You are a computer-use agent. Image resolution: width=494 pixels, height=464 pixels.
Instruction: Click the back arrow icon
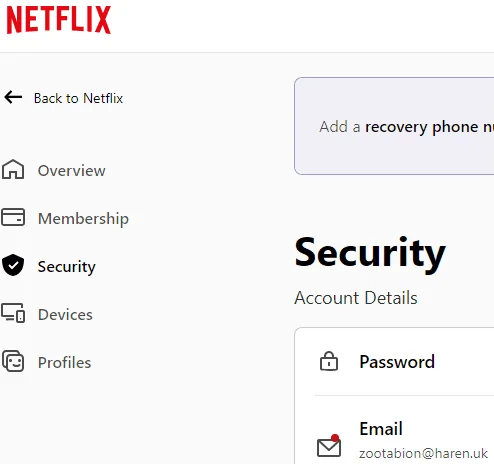click(13, 97)
